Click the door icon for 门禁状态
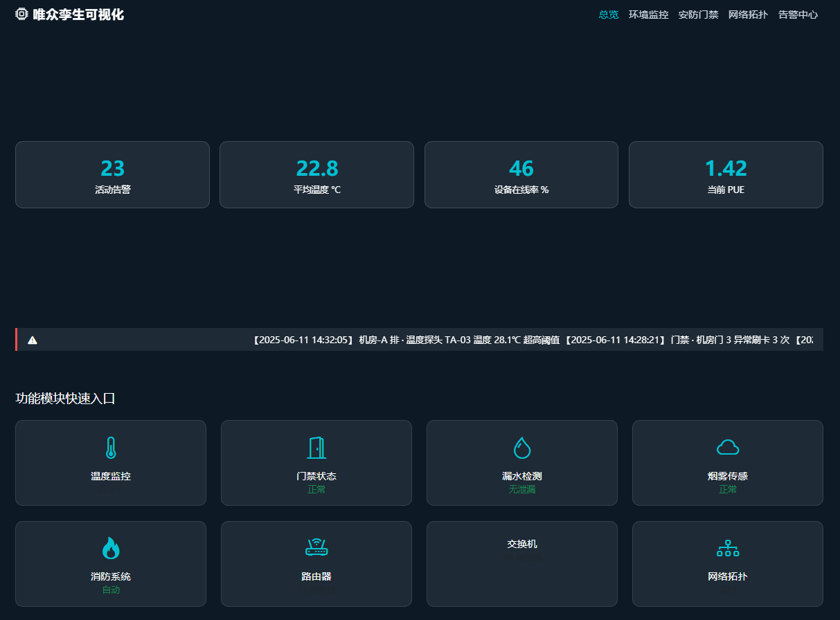Viewport: 840px width, 620px height. (316, 448)
